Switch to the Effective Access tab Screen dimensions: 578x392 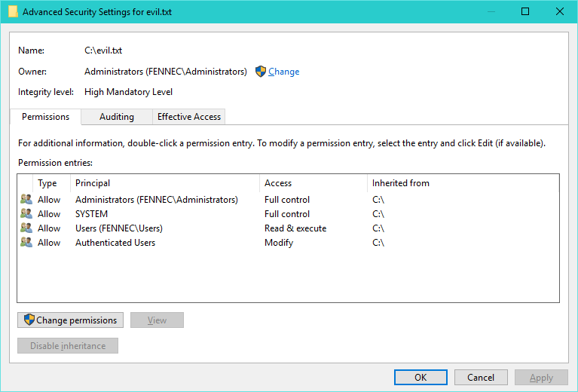click(188, 117)
